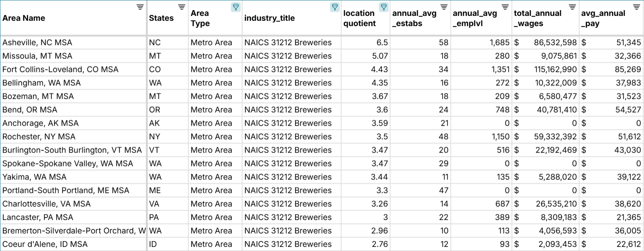
Task: Select total wages cell 115,162,990
Action: point(555,69)
